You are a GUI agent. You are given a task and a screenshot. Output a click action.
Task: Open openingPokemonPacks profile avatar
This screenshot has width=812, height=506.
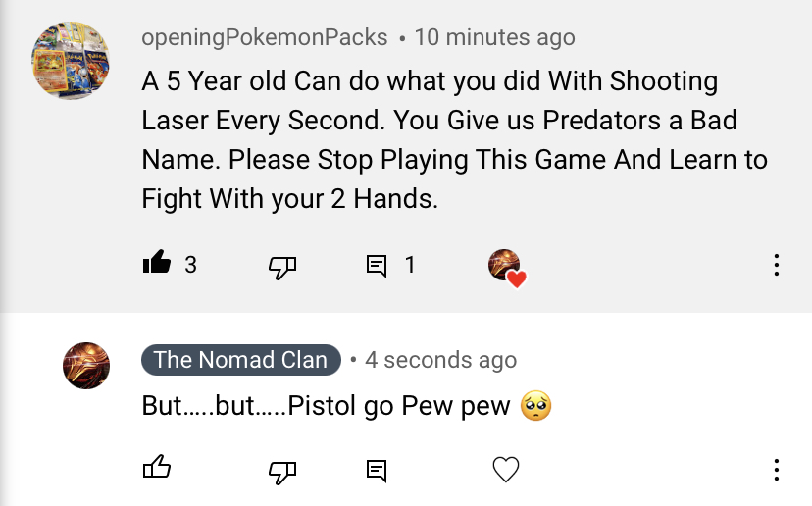coord(71,61)
